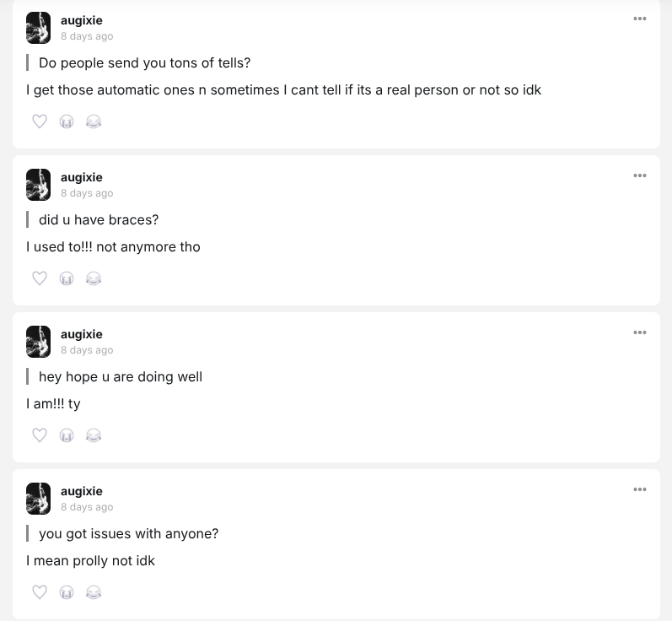Open three-dot menu on "issues with anyone" post
The height and width of the screenshot is (621, 672).
tap(640, 489)
